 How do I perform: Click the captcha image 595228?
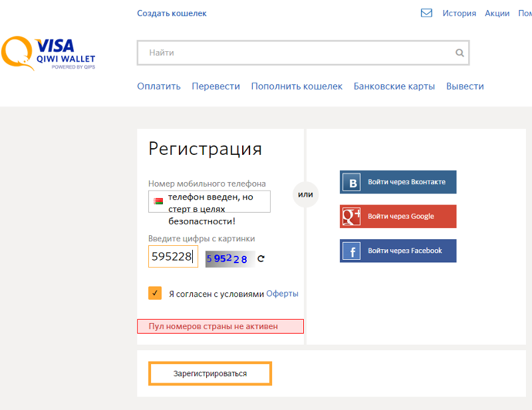(230, 259)
